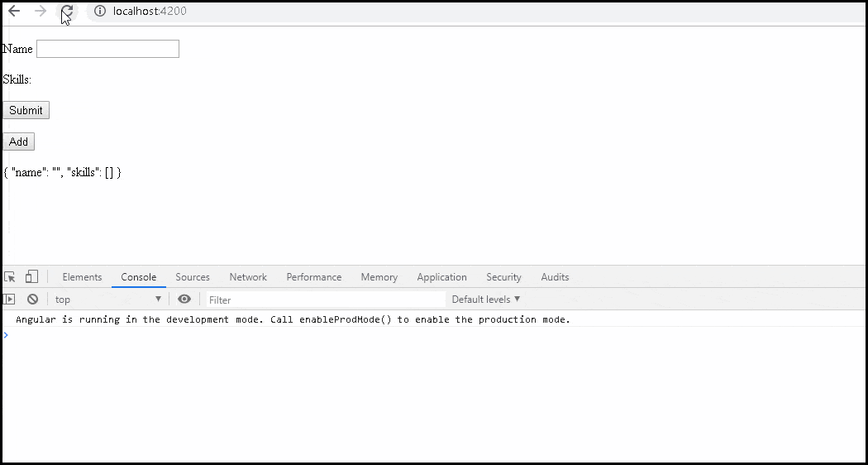Focus the Name text input
This screenshot has height=465, width=868.
[107, 49]
